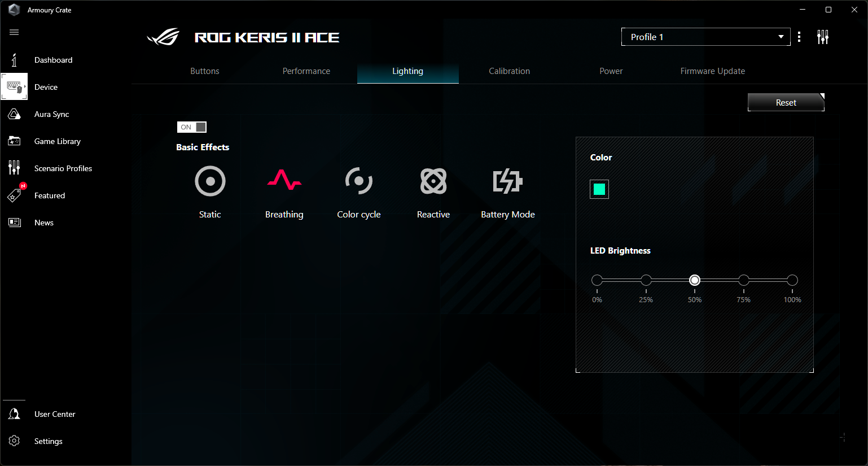Click the ROG logo in the header

(x=163, y=37)
